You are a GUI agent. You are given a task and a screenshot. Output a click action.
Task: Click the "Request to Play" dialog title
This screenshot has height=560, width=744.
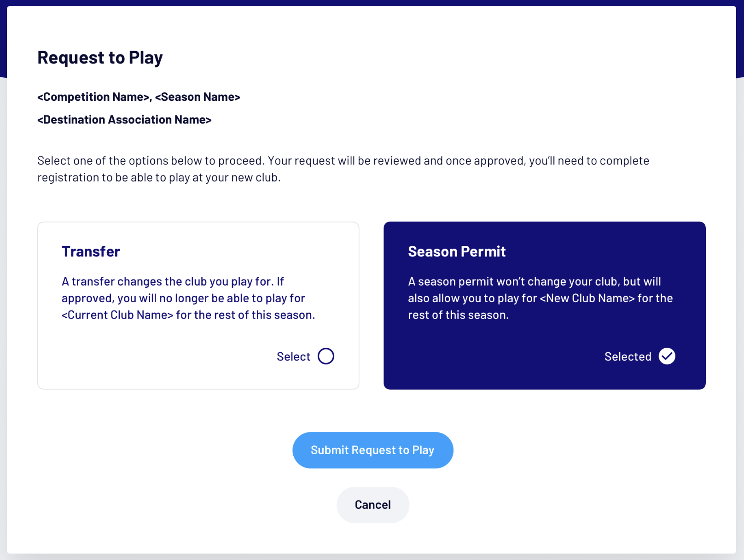pyautogui.click(x=100, y=58)
